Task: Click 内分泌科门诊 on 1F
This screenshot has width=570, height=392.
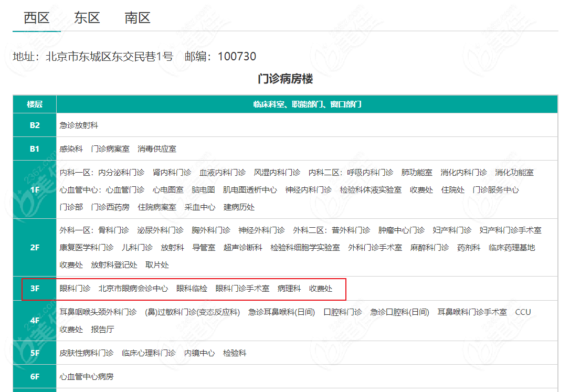Action: 121,173
